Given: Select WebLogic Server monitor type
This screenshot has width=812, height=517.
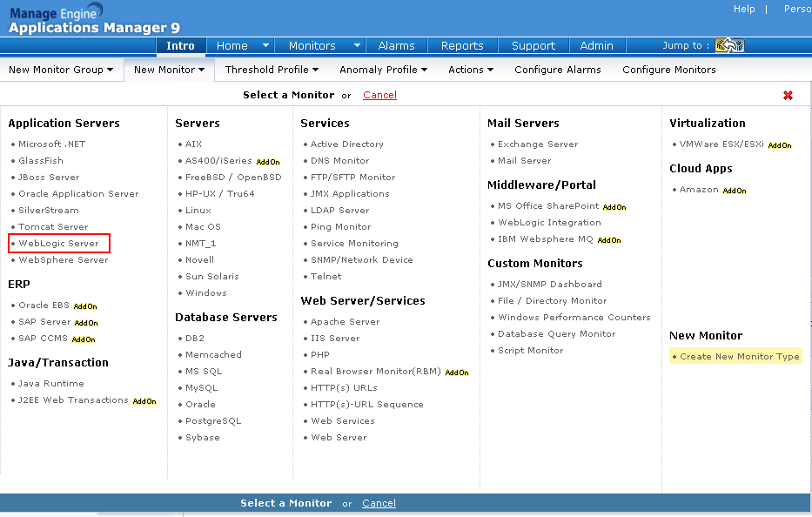Looking at the screenshot, I should [59, 244].
